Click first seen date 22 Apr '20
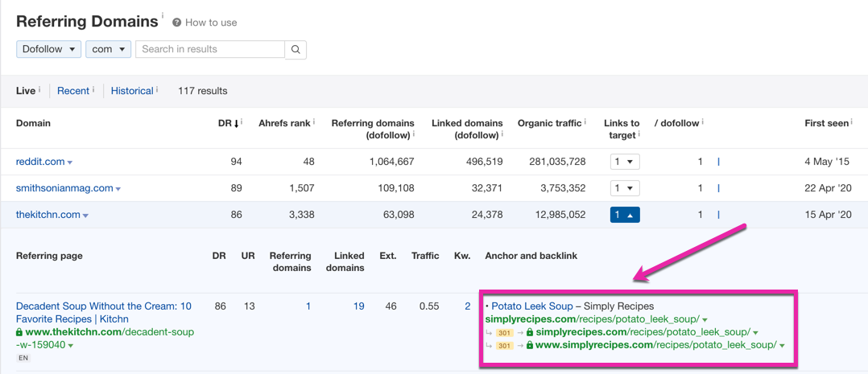Image resolution: width=868 pixels, height=374 pixels. click(829, 189)
